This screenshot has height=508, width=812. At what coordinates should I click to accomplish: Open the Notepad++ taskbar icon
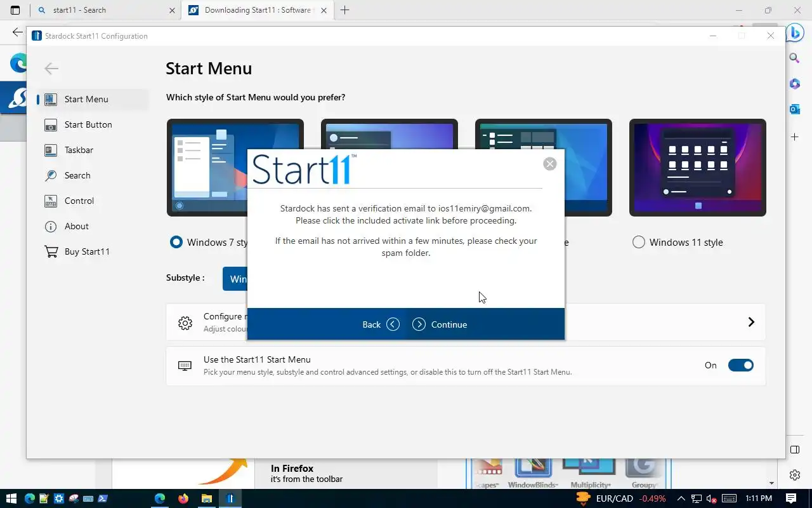tap(44, 498)
